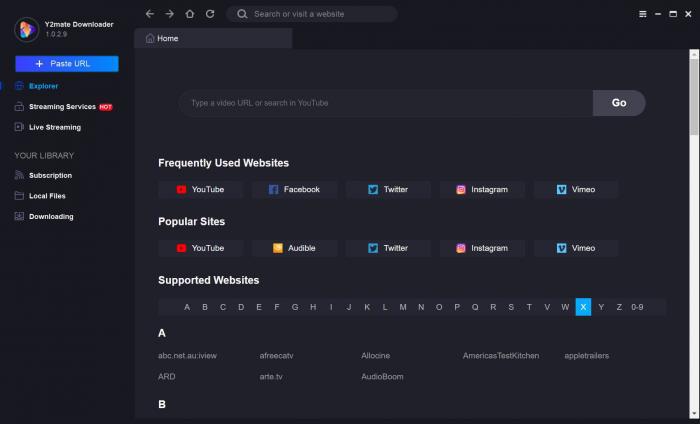700x424 pixels.
Task: Open Vimeo under Popular Sites
Action: click(x=576, y=248)
